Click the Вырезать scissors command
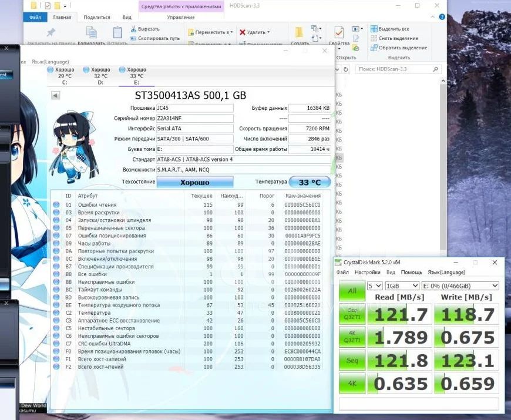Viewport: 511px width, 420px height. (145, 29)
